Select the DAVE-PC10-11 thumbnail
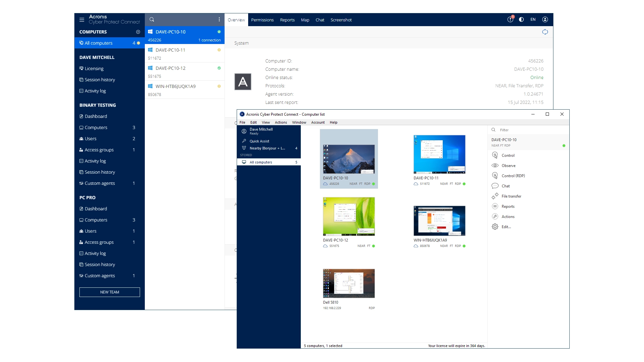The image size is (644, 362). [439, 154]
